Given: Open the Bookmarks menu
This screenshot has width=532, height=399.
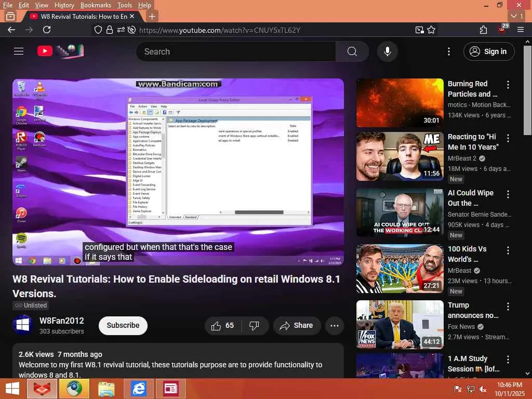Looking at the screenshot, I should coord(96,5).
